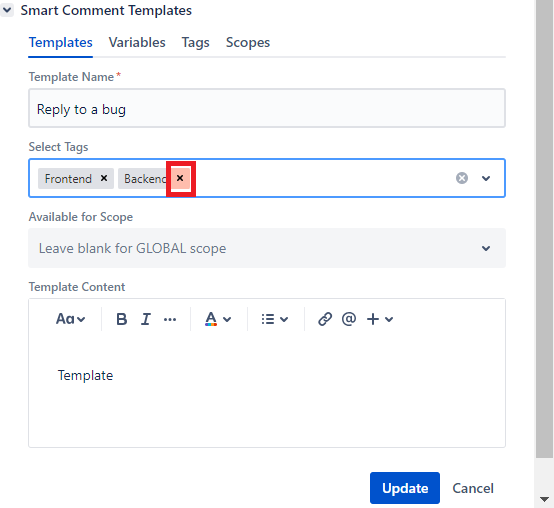Click the Cancel link
554x508 pixels.
[x=473, y=488]
